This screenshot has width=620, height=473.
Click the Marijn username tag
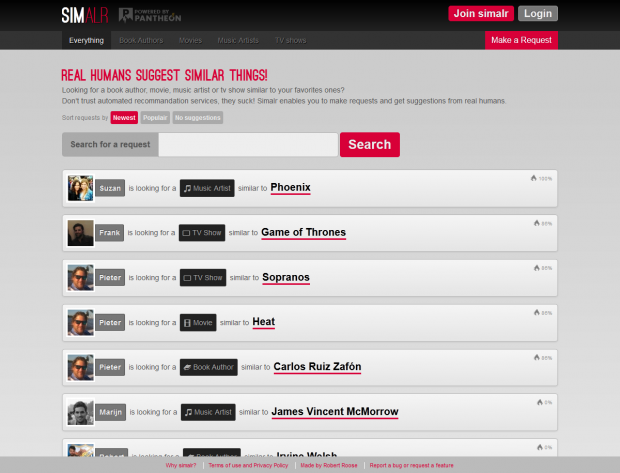[111, 412]
